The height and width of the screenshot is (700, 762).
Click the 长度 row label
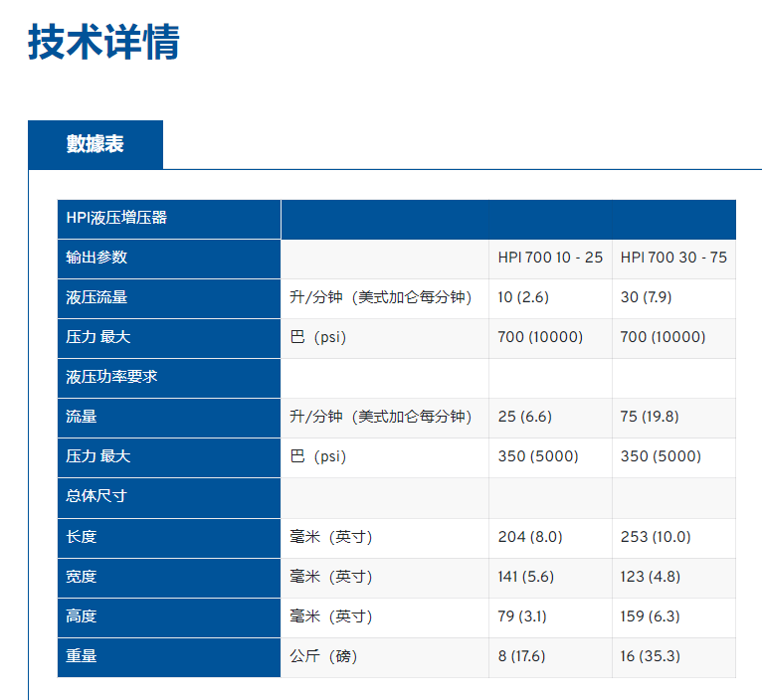point(82,537)
